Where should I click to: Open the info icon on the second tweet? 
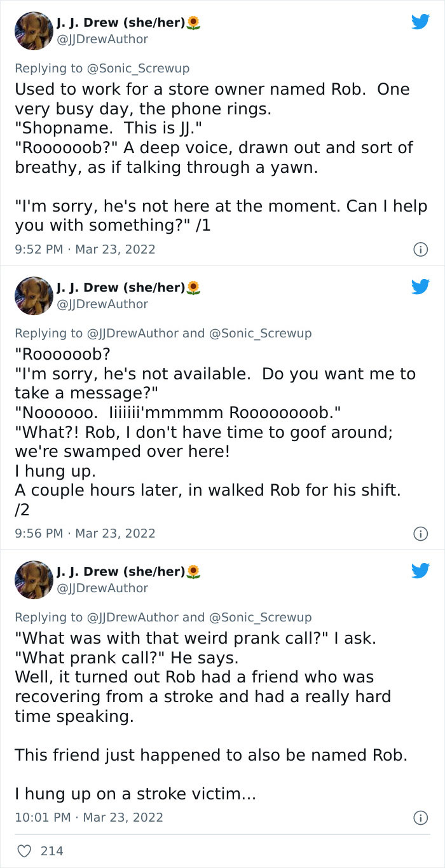tap(421, 533)
